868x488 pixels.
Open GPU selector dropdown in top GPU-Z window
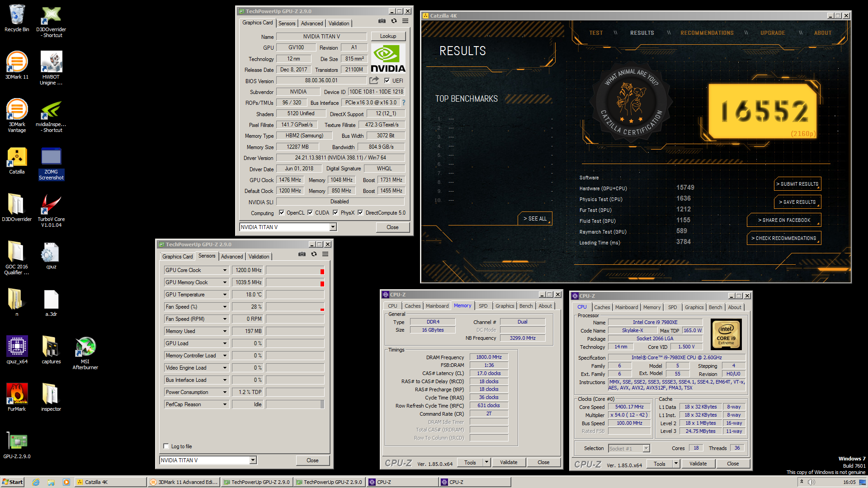pyautogui.click(x=333, y=227)
